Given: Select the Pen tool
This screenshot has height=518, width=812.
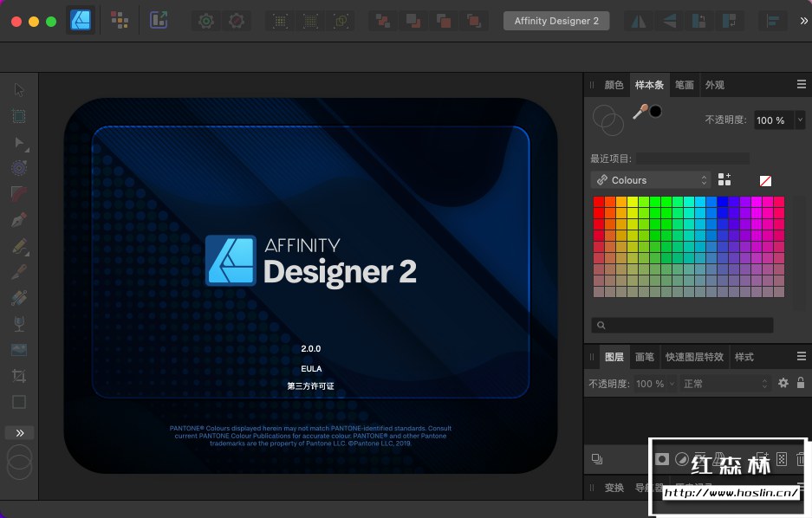Looking at the screenshot, I should (19, 219).
